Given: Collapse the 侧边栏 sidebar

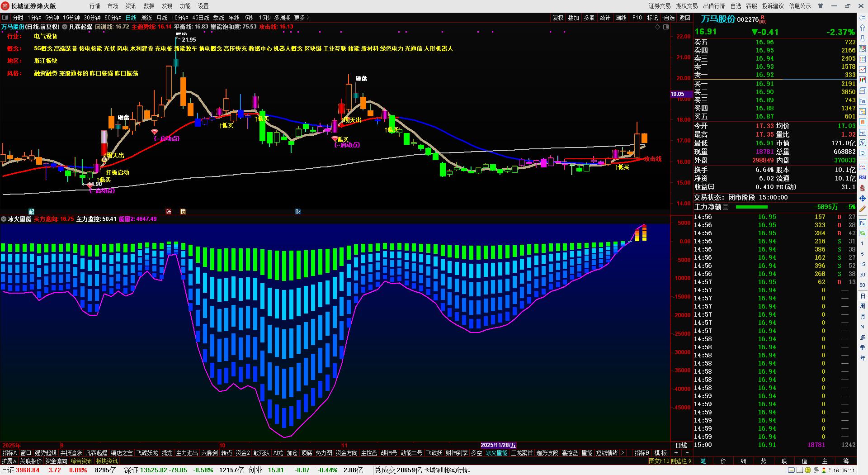Looking at the screenshot, I should coord(681,461).
